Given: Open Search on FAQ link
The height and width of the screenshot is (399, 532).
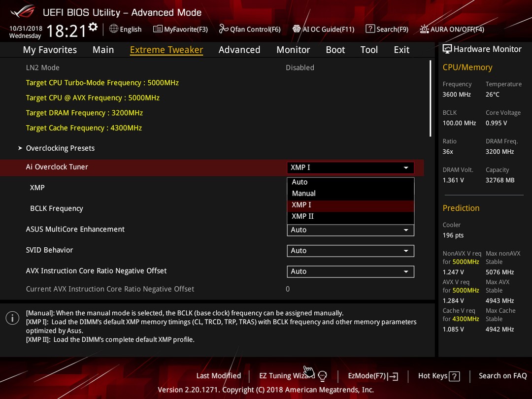Looking at the screenshot, I should coord(502,375).
